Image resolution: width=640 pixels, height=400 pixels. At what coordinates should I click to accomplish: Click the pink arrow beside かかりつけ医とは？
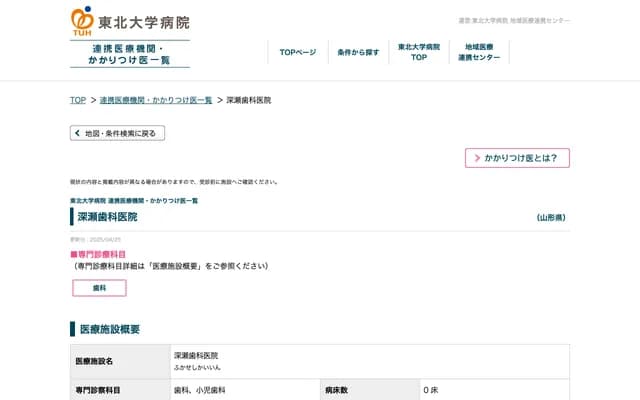[477, 158]
